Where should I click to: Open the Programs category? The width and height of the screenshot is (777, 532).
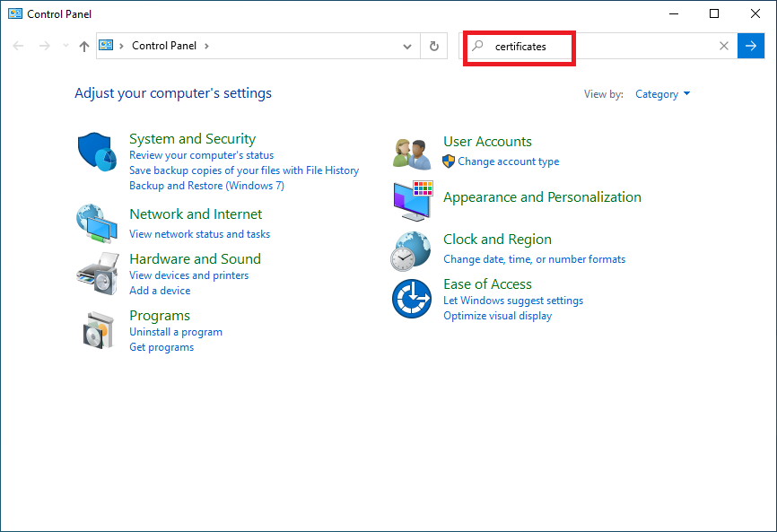tap(160, 316)
